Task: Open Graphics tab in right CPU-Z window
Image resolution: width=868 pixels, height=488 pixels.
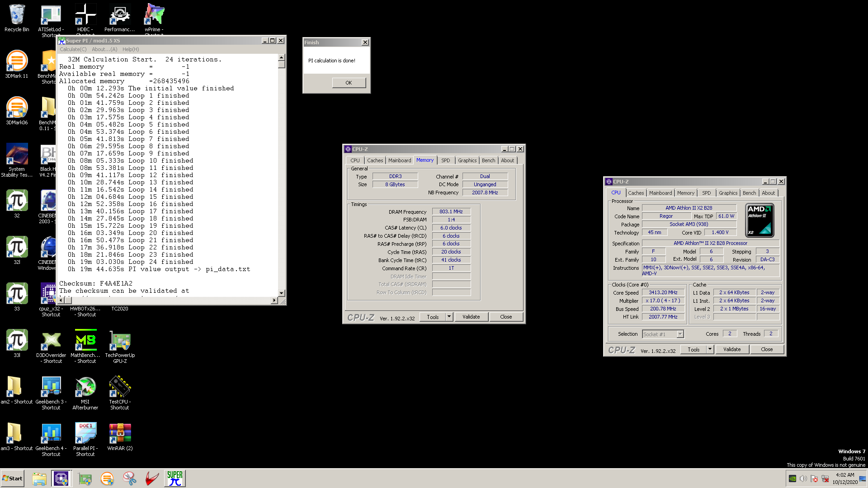Action: 728,193
